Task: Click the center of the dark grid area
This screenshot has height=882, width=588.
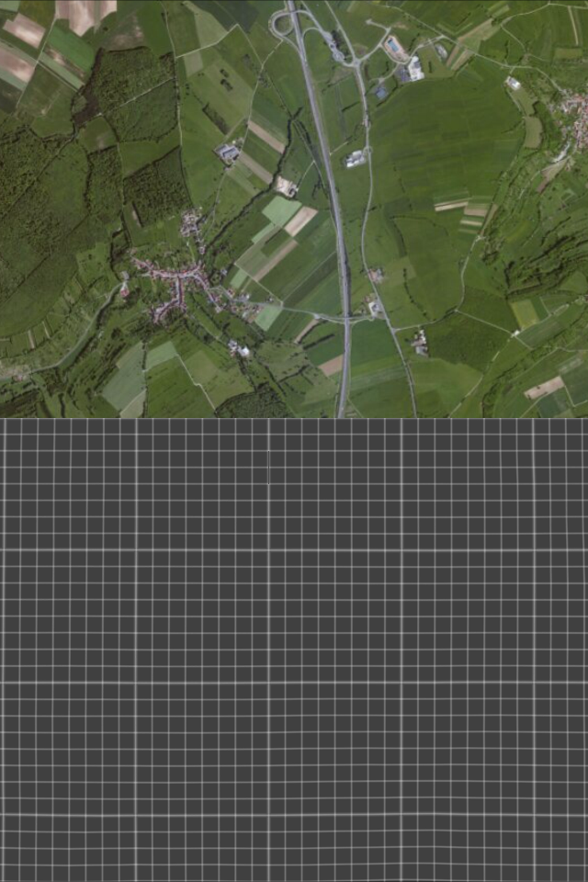Action: 294,650
